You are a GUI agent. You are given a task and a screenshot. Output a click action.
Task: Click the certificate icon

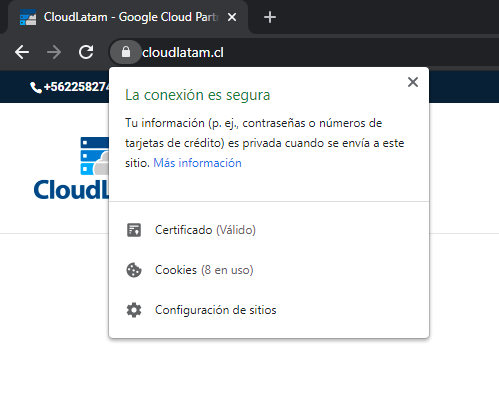tap(134, 230)
